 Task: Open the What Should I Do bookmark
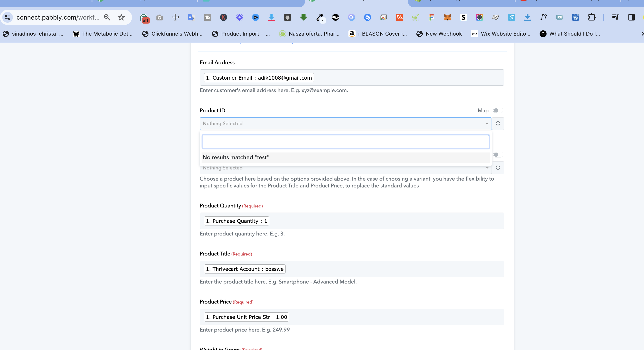(570, 34)
